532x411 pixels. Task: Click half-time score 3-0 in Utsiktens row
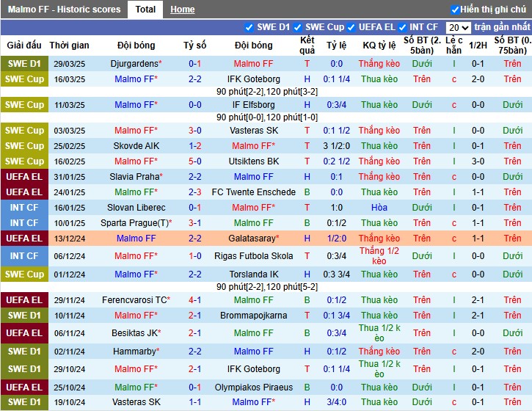click(x=478, y=161)
